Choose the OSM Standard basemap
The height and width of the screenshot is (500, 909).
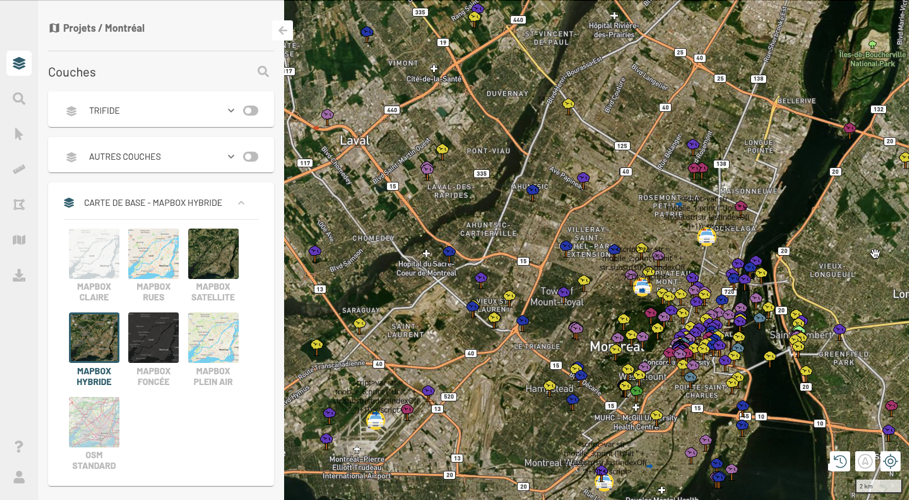pos(94,422)
